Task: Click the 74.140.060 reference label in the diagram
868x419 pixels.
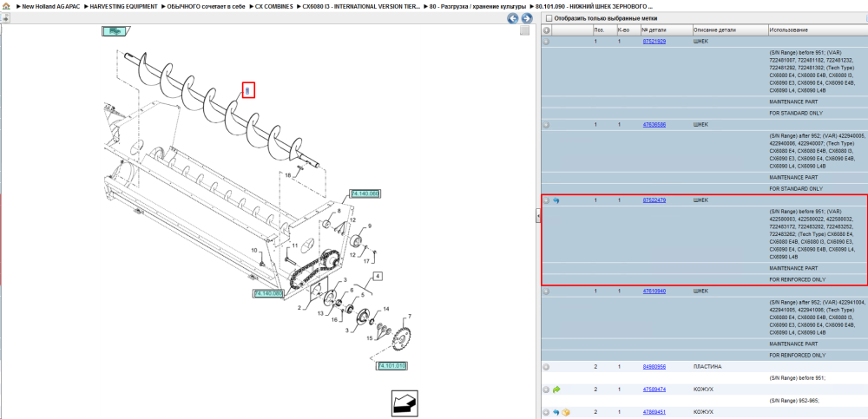Action: coord(365,193)
